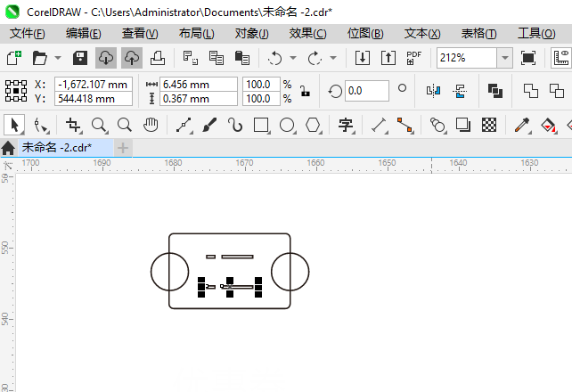Select the Pick tool
This screenshot has height=392, width=572.
14,125
